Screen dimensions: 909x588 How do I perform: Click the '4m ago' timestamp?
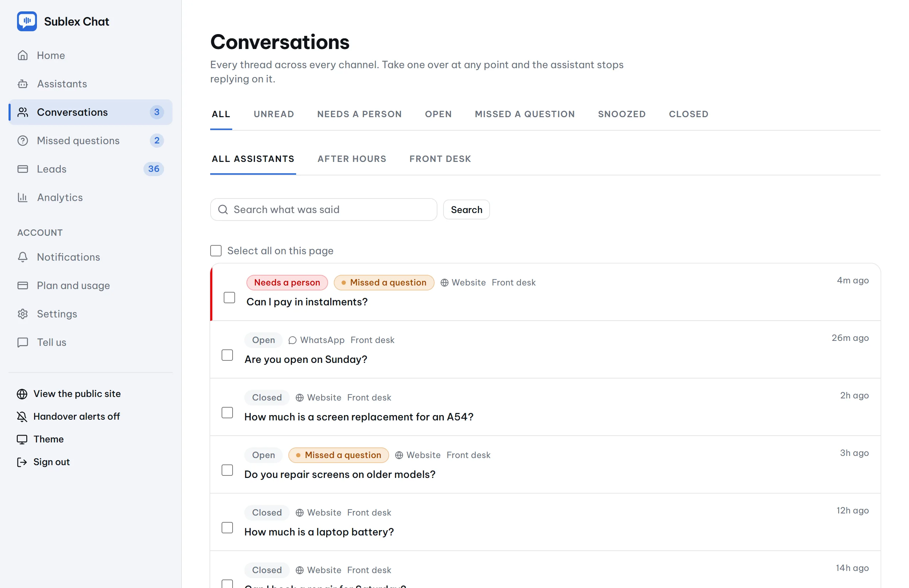(x=853, y=280)
